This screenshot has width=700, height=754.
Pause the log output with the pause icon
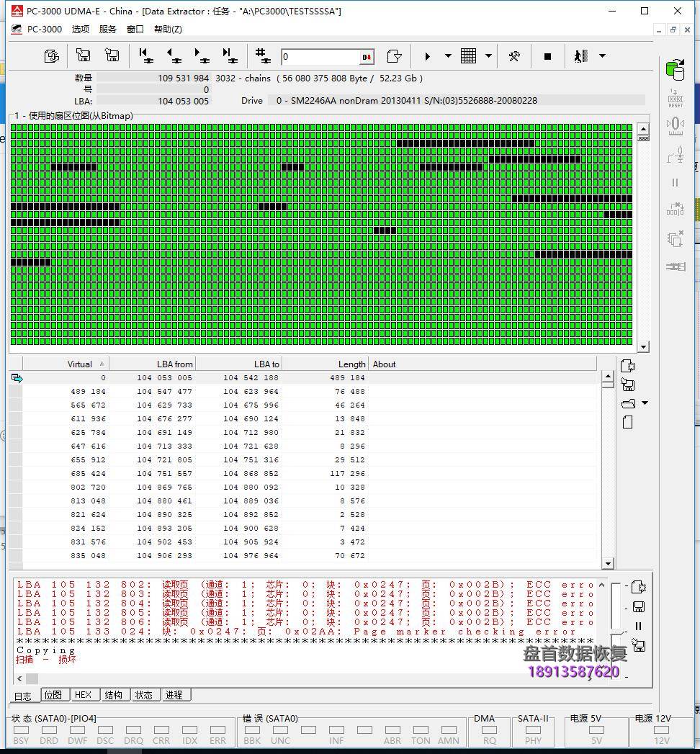pyautogui.click(x=638, y=627)
